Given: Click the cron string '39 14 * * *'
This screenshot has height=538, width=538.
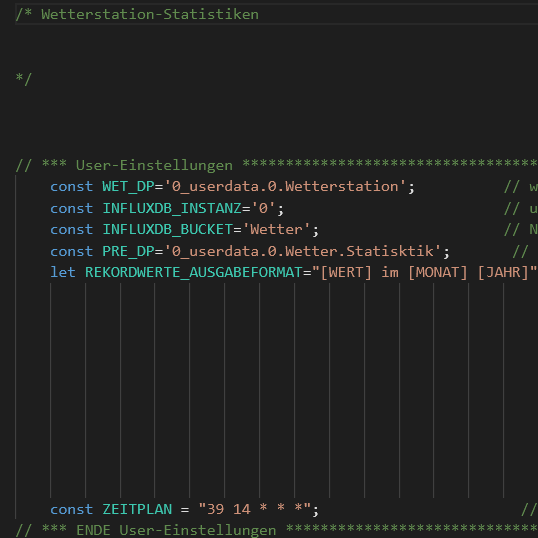Looking at the screenshot, I should (x=255, y=509).
